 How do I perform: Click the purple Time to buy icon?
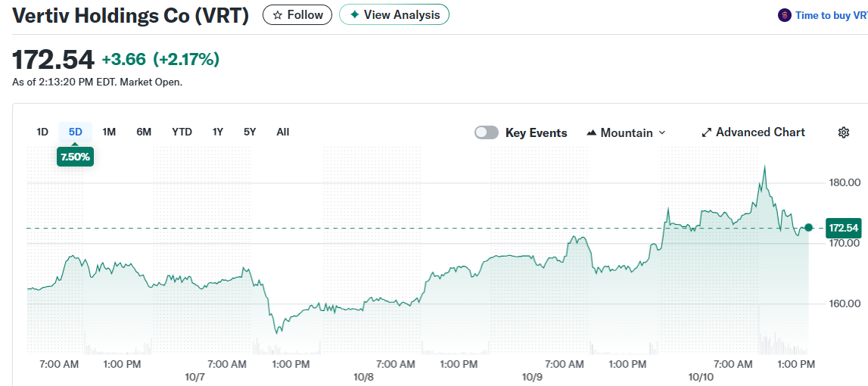click(x=785, y=15)
